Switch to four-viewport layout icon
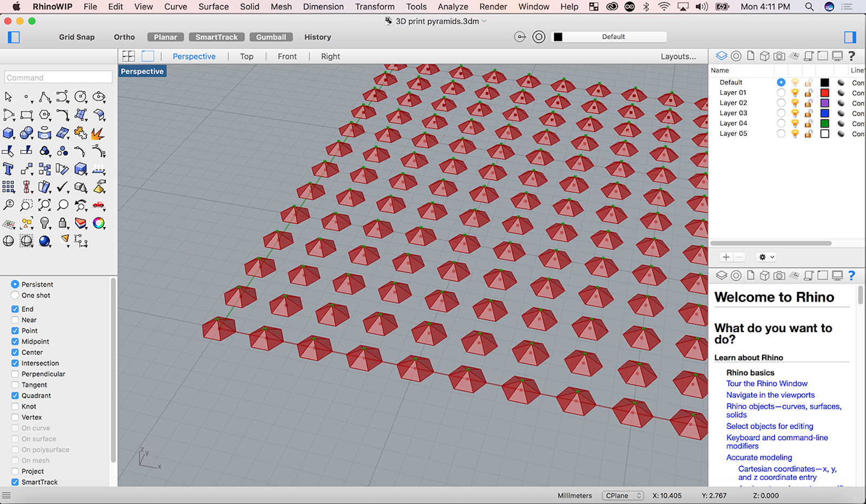The height and width of the screenshot is (504, 866). (129, 56)
